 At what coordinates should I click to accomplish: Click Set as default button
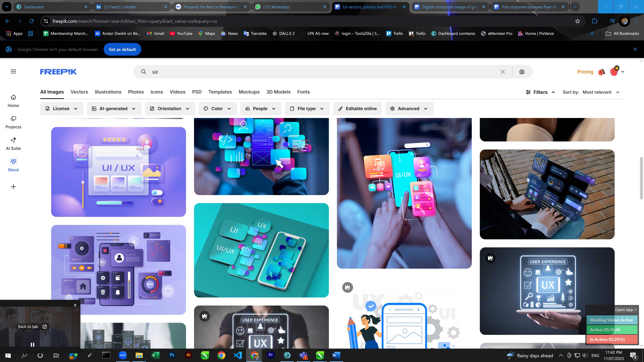click(122, 49)
